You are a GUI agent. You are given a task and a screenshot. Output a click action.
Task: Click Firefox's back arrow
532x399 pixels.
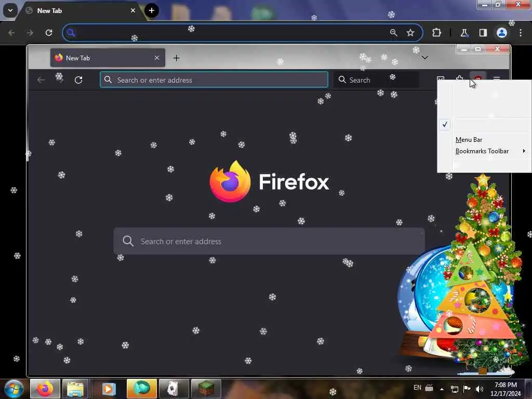pos(41,80)
